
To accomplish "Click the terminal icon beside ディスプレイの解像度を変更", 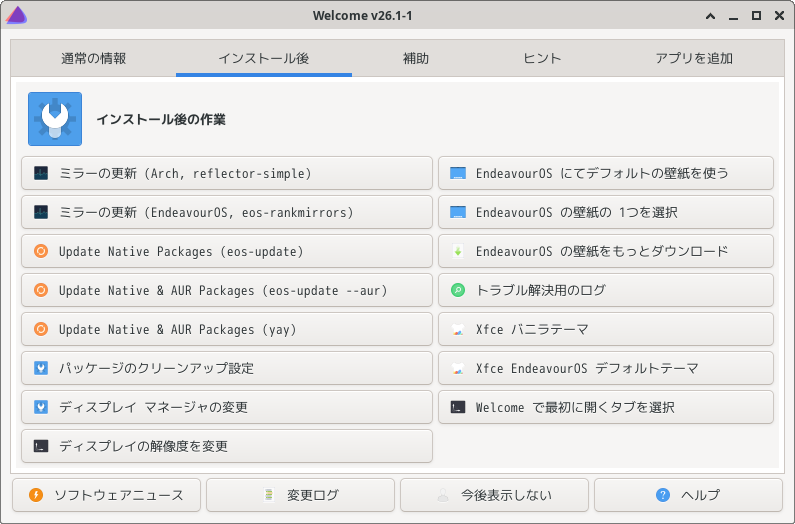I will point(41,446).
